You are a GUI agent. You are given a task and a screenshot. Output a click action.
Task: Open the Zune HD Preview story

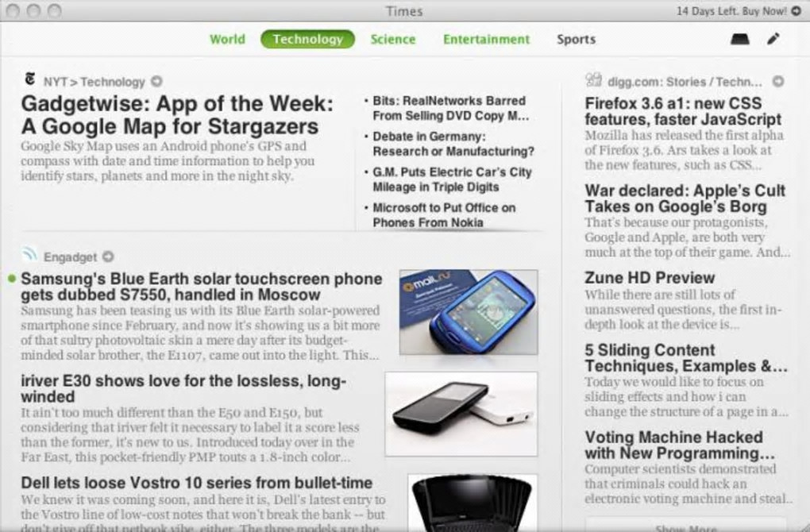pos(650,278)
